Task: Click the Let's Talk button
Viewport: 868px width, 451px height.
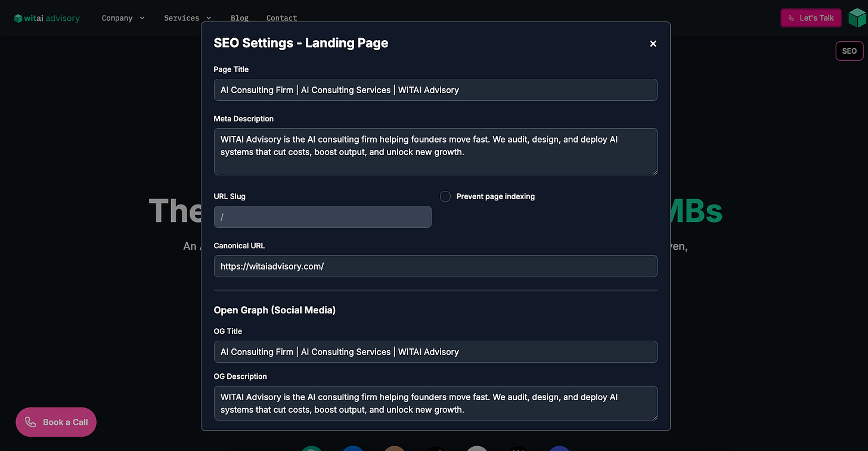Action: click(x=811, y=18)
